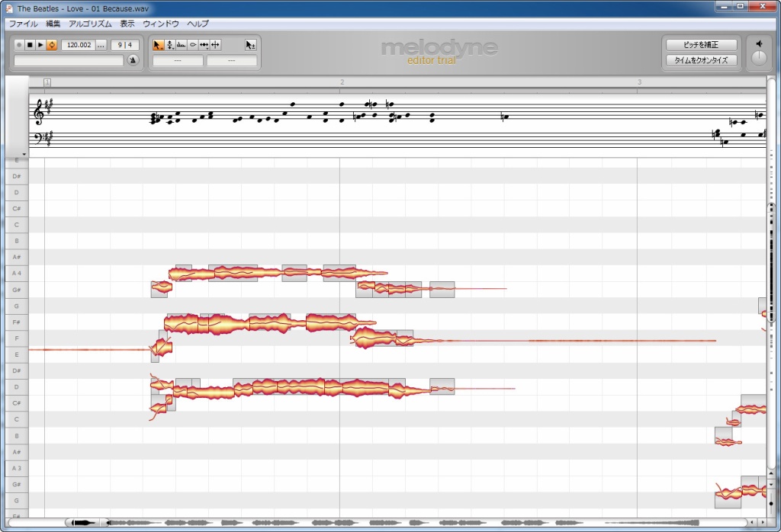Select the formant tool

[182, 45]
